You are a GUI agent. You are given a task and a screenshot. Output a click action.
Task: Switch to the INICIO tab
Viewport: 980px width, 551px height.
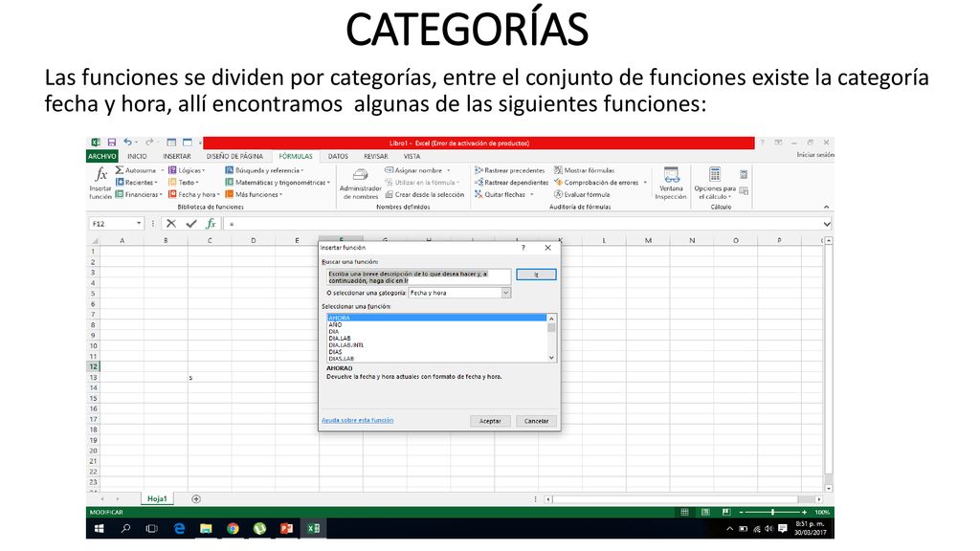point(137,156)
